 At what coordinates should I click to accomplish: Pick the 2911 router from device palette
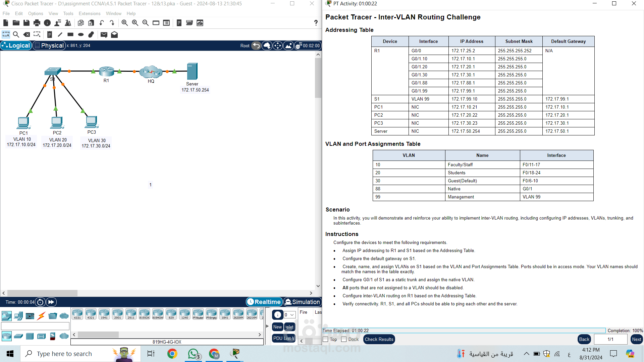click(x=131, y=313)
